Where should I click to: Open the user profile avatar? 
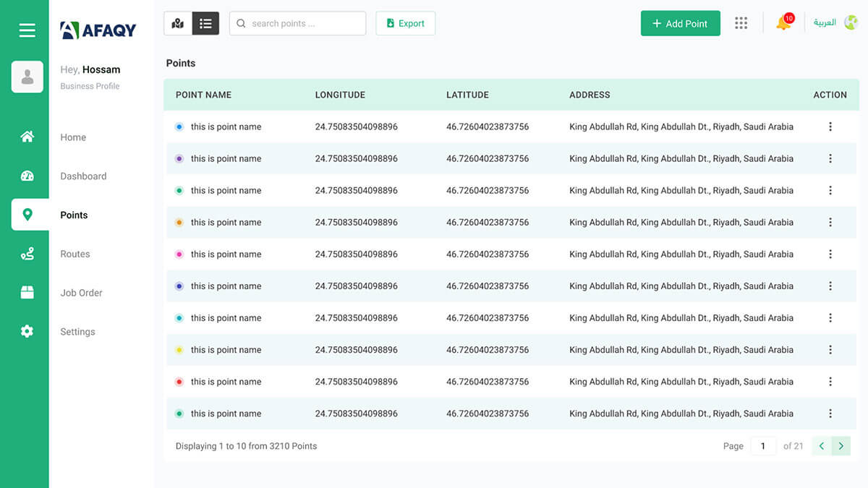coord(27,77)
